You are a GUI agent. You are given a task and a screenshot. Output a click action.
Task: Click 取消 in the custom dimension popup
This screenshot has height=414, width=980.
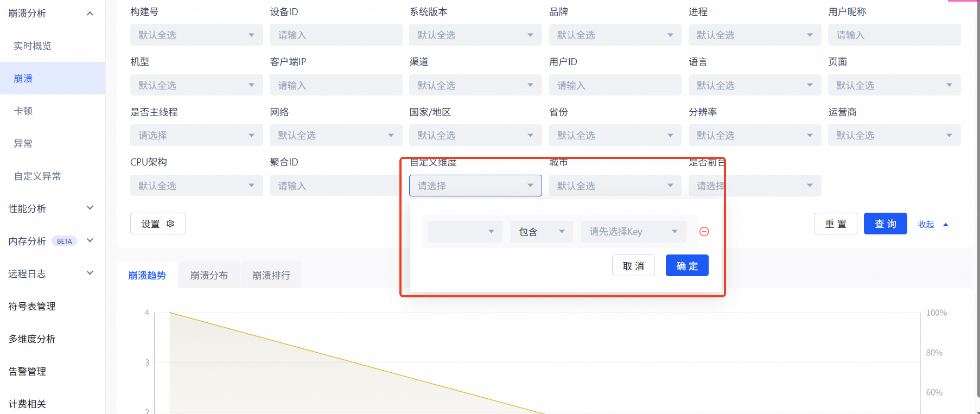(633, 265)
